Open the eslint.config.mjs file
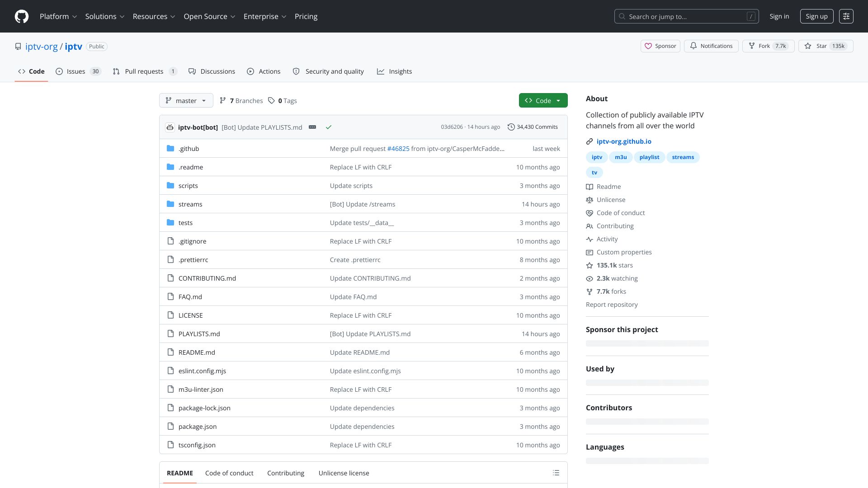This screenshot has height=488, width=868. click(x=202, y=371)
